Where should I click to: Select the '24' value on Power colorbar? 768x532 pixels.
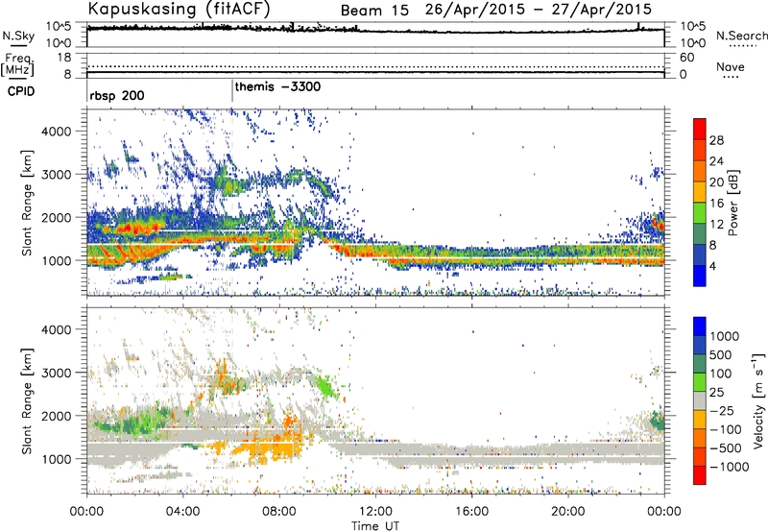(x=716, y=161)
